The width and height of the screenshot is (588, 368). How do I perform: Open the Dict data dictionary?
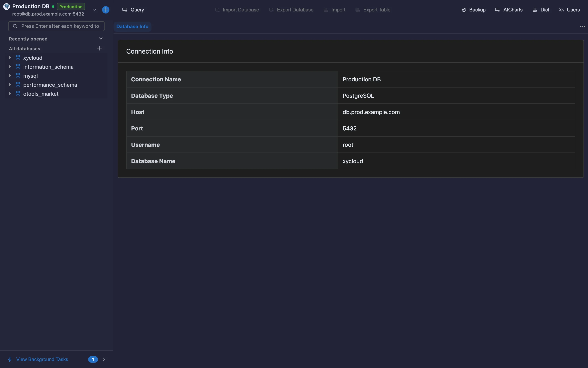pos(541,10)
